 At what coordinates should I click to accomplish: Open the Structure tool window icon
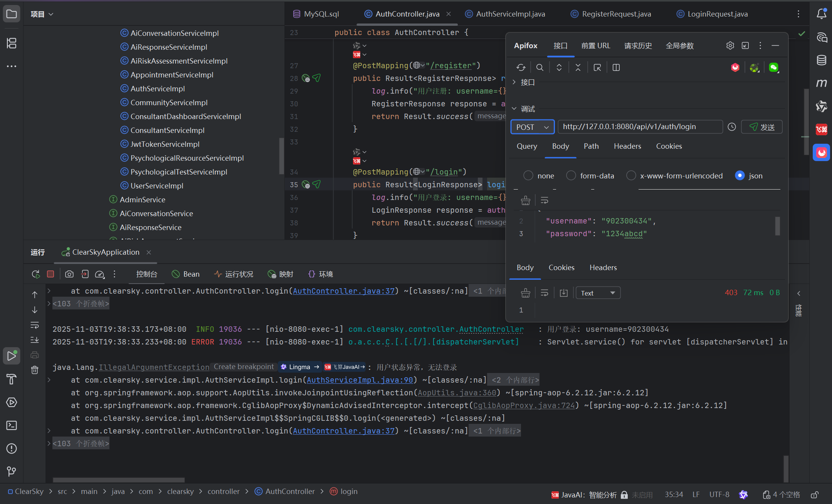click(12, 43)
